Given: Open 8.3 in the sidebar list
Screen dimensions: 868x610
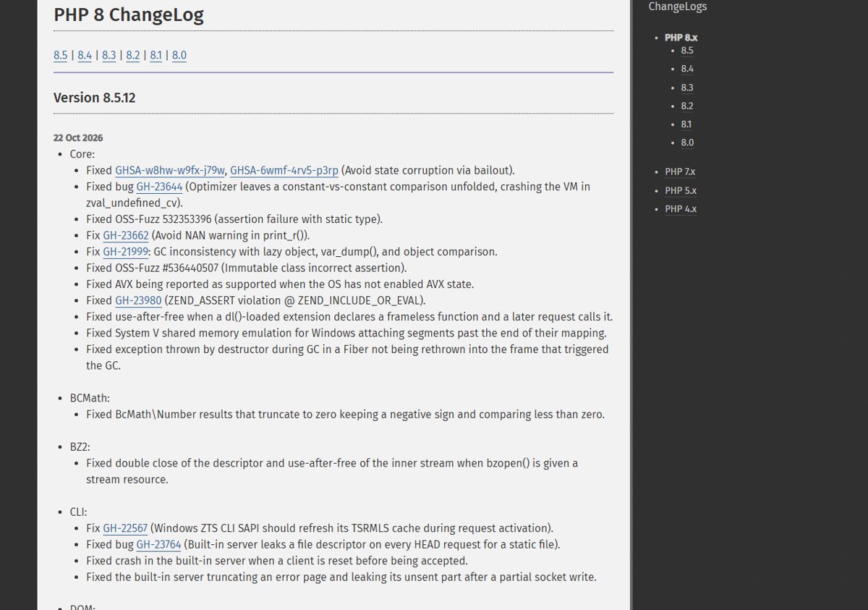Looking at the screenshot, I should [687, 88].
